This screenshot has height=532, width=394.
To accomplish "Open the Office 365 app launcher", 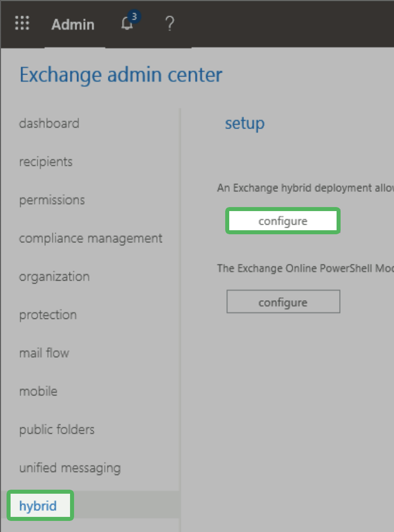I will coord(22,24).
